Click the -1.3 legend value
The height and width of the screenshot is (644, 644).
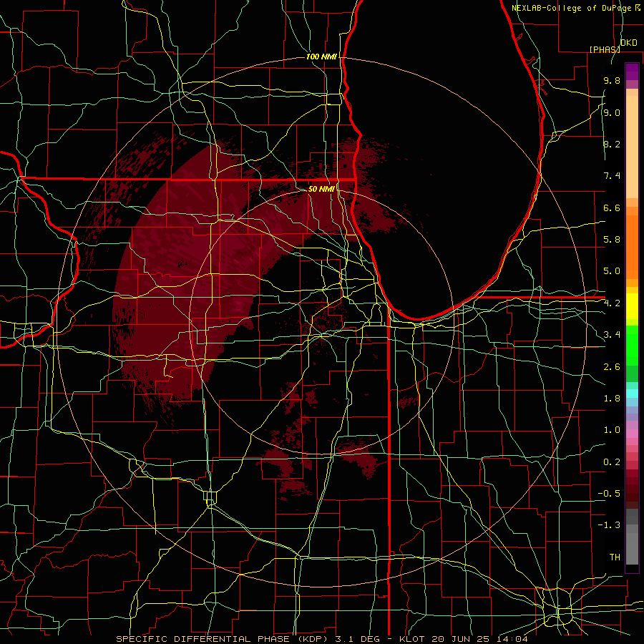609,525
